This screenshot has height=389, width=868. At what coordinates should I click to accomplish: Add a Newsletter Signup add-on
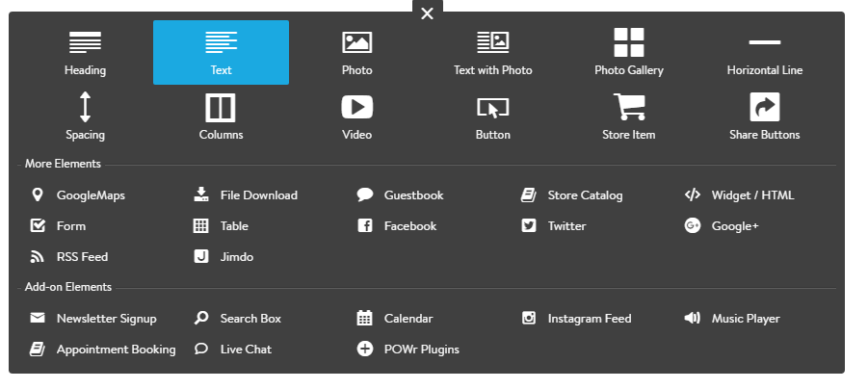click(x=93, y=319)
